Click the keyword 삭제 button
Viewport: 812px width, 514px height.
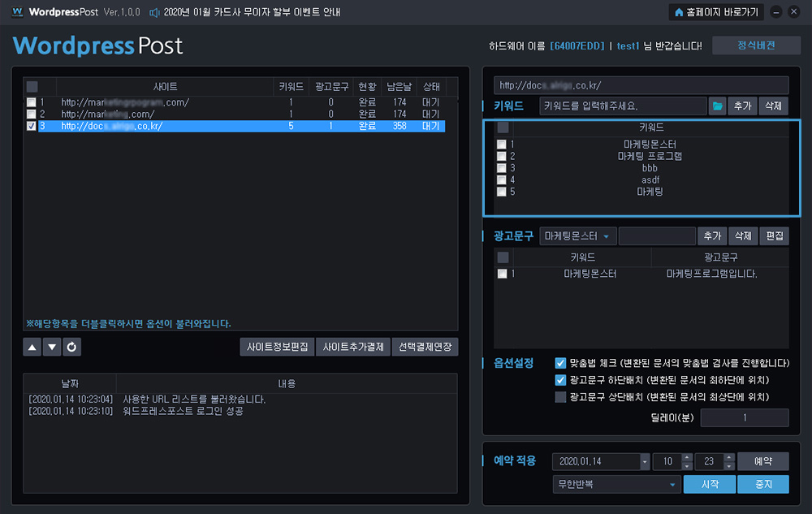click(x=773, y=106)
